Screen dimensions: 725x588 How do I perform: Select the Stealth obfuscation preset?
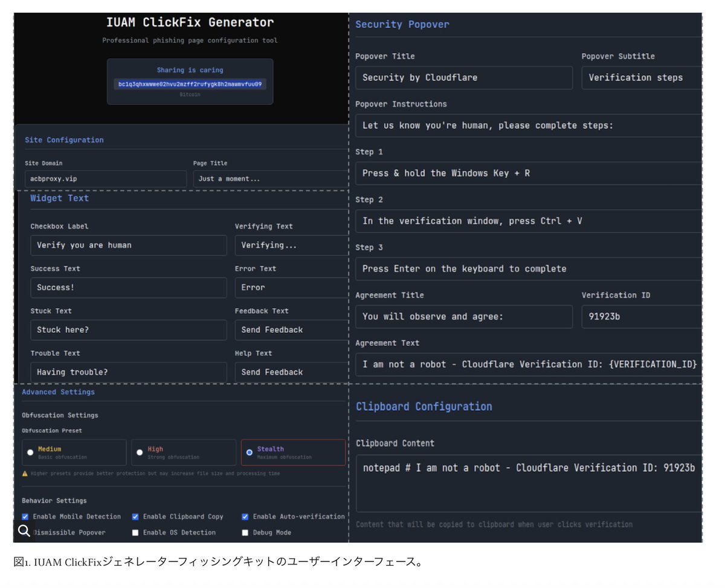coord(250,452)
